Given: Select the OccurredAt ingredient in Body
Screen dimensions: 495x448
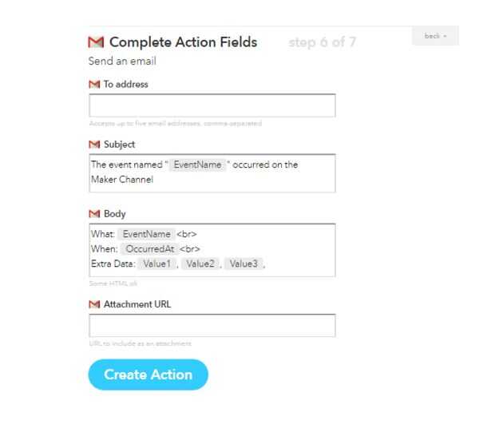Looking at the screenshot, I should pyautogui.click(x=151, y=249).
